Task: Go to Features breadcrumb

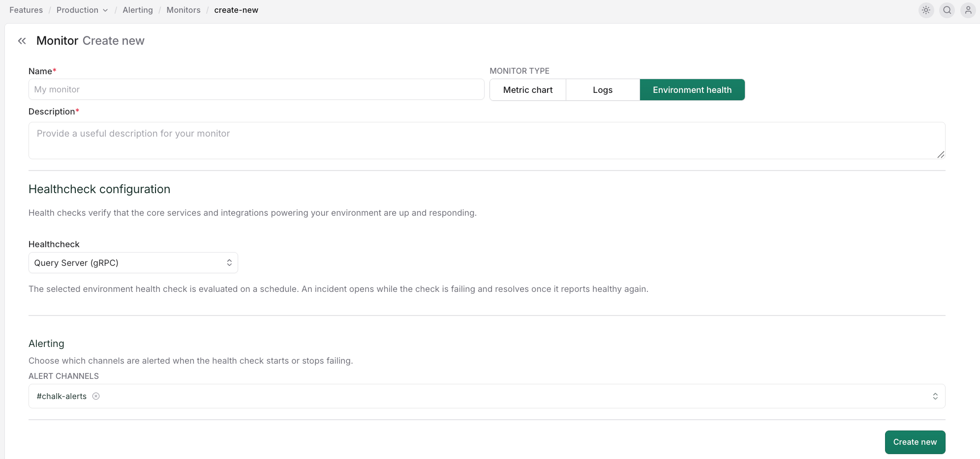Action: tap(26, 10)
